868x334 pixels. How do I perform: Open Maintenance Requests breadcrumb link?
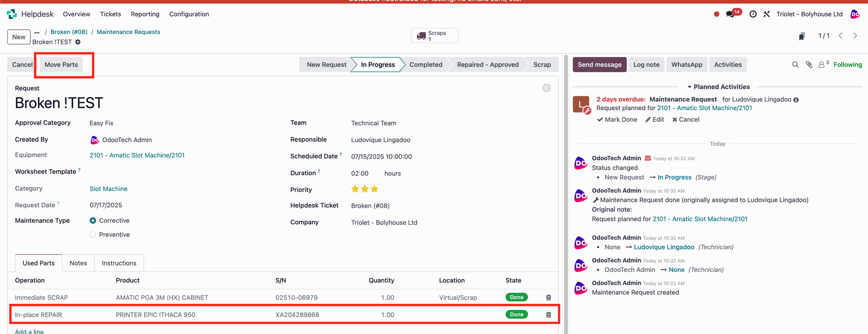(x=128, y=32)
